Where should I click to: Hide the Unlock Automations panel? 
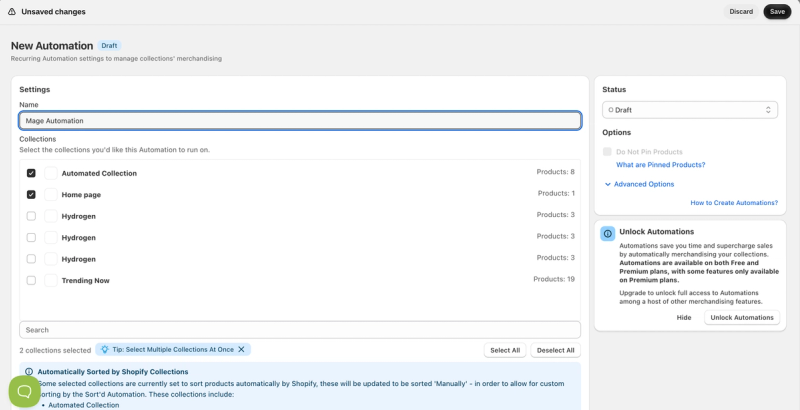[684, 317]
